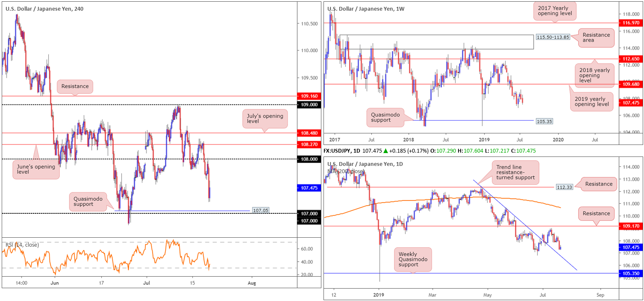Viewport: 644px width, 301px height.
Task: Click the 'MA (200, close)' indicator label
Action: pos(345,171)
